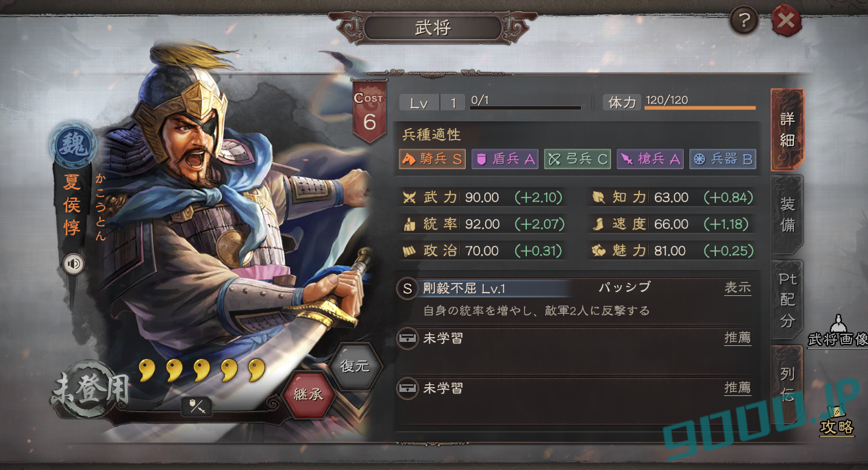Switch to the 詳細 tab
The height and width of the screenshot is (470, 868).
point(787,129)
